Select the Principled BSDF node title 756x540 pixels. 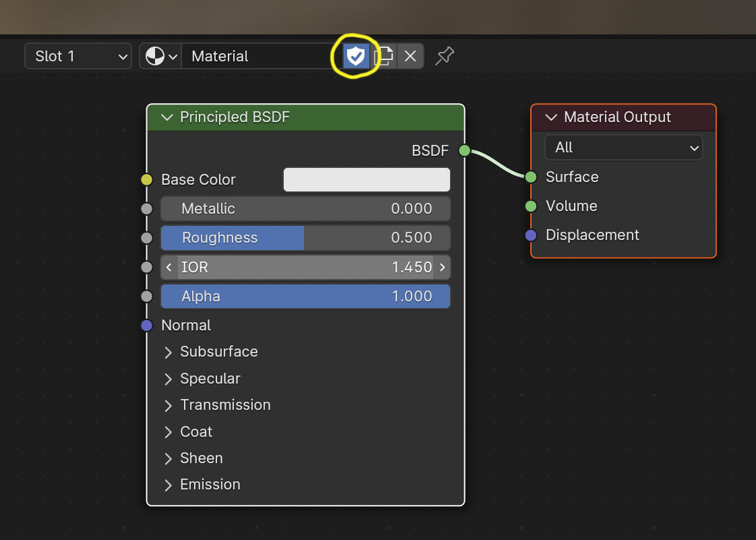[235, 117]
